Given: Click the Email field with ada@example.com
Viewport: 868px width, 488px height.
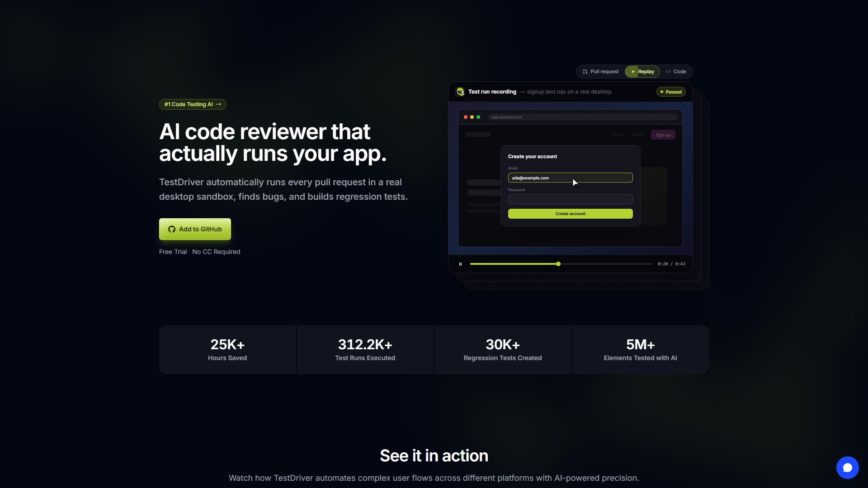Looking at the screenshot, I should coord(570,178).
